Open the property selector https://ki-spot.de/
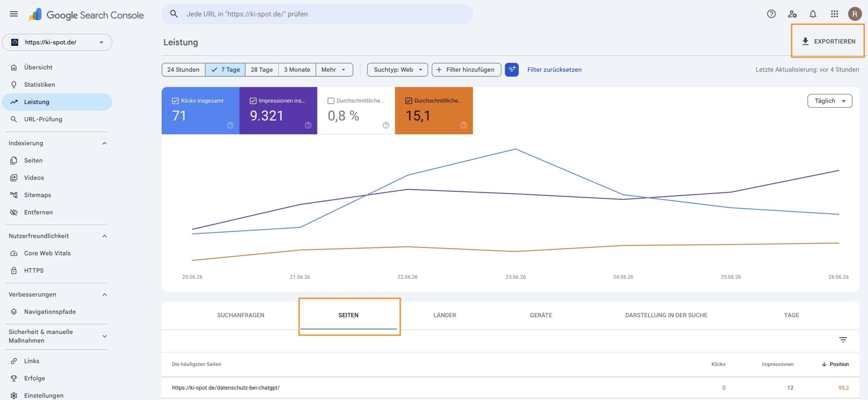 click(57, 42)
